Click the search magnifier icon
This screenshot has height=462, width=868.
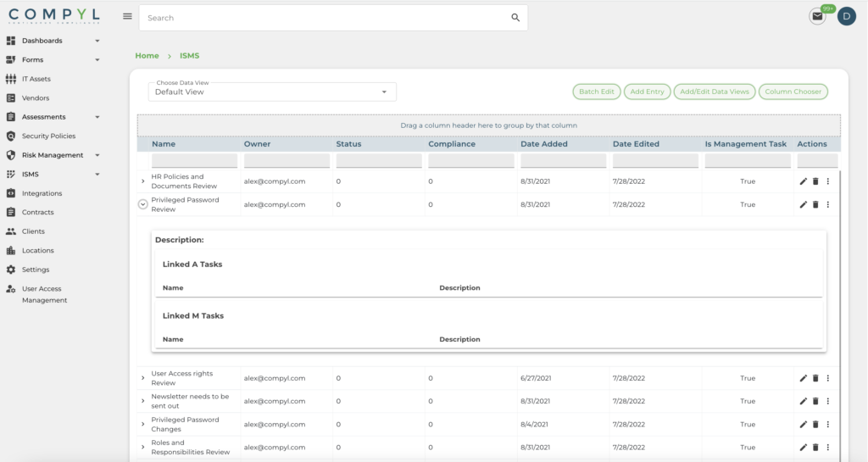(515, 18)
